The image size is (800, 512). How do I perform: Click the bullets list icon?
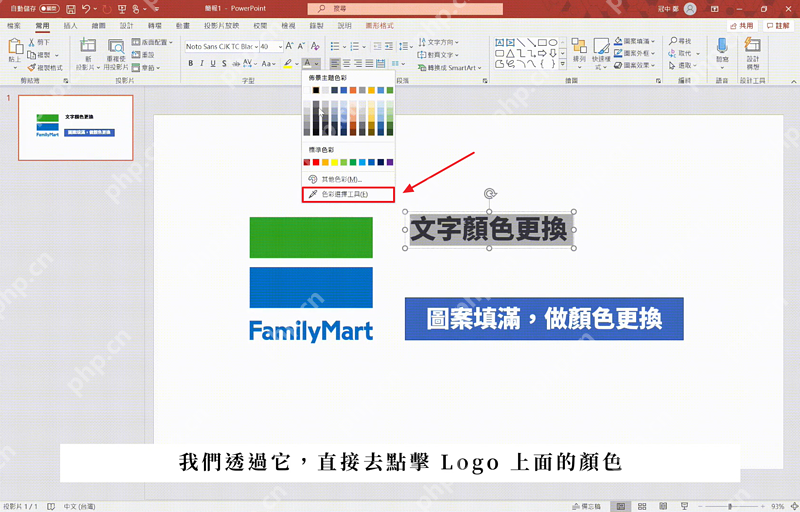tap(335, 46)
